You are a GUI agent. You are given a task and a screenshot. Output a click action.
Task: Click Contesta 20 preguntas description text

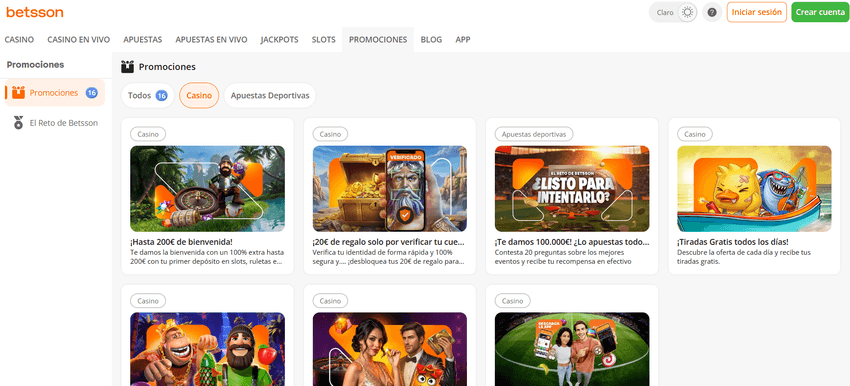point(564,257)
